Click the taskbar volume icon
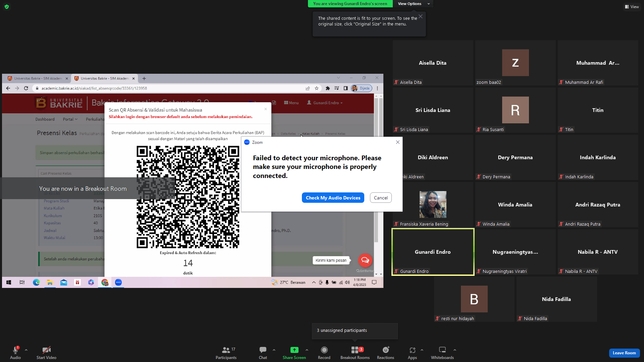Screen dimensions: 644x362 (x=347, y=283)
